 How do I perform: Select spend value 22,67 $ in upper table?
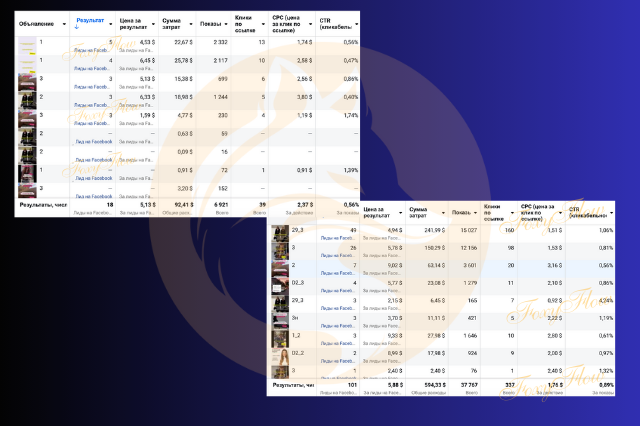coord(184,42)
